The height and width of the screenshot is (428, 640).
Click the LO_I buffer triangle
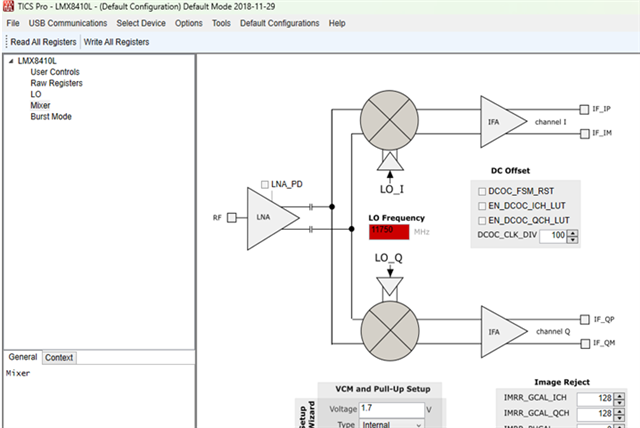tap(390, 161)
